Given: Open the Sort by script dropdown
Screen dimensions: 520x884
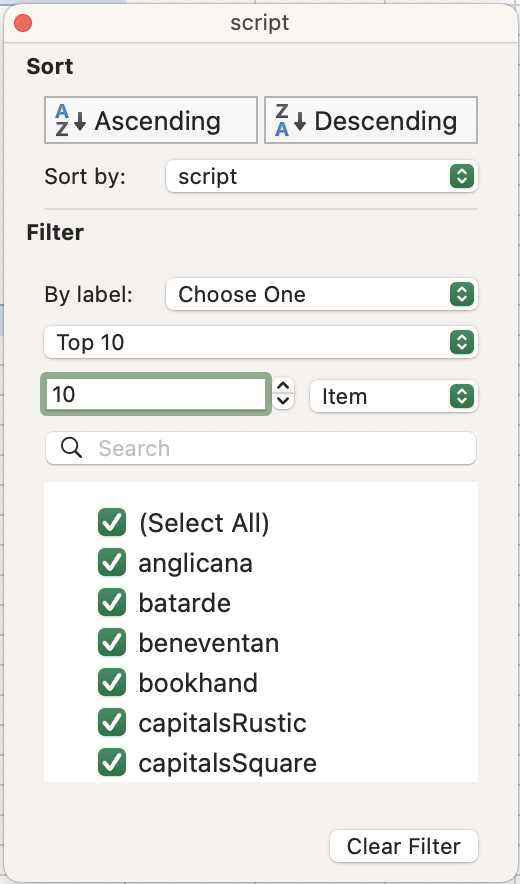Looking at the screenshot, I should pos(321,176).
